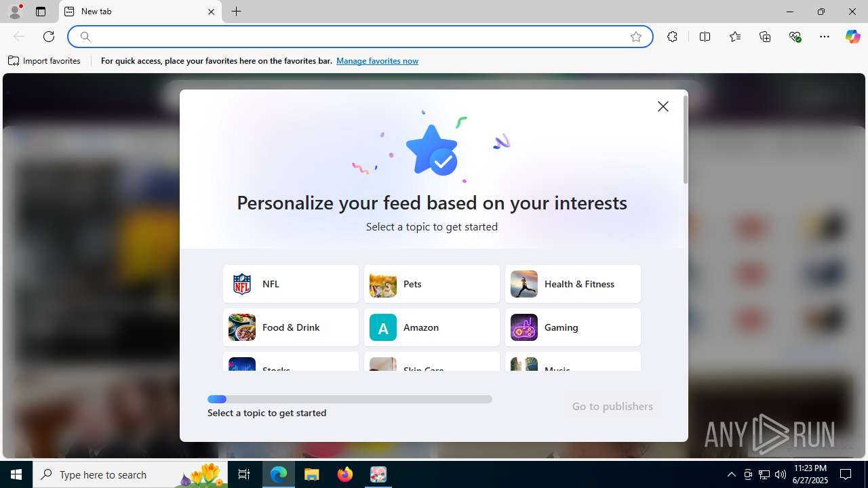Viewport: 868px width, 488px height.
Task: Click the topic selection progress bar
Action: point(350,399)
